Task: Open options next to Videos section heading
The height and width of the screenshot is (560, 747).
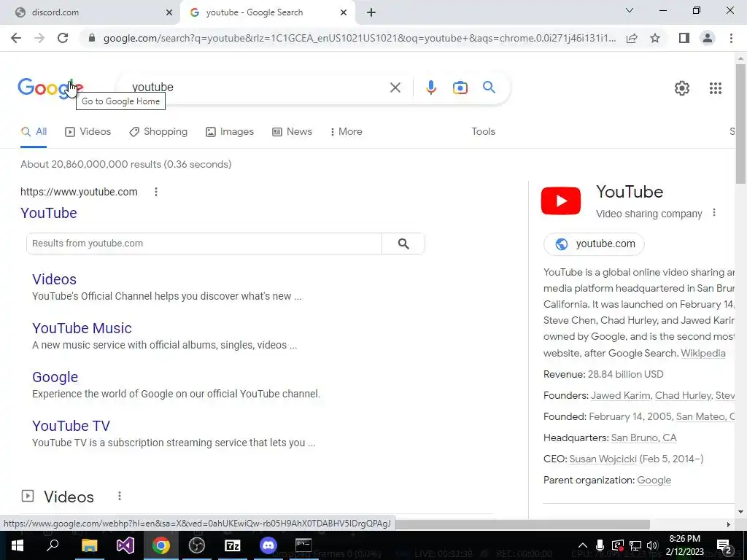Action: pyautogui.click(x=120, y=496)
